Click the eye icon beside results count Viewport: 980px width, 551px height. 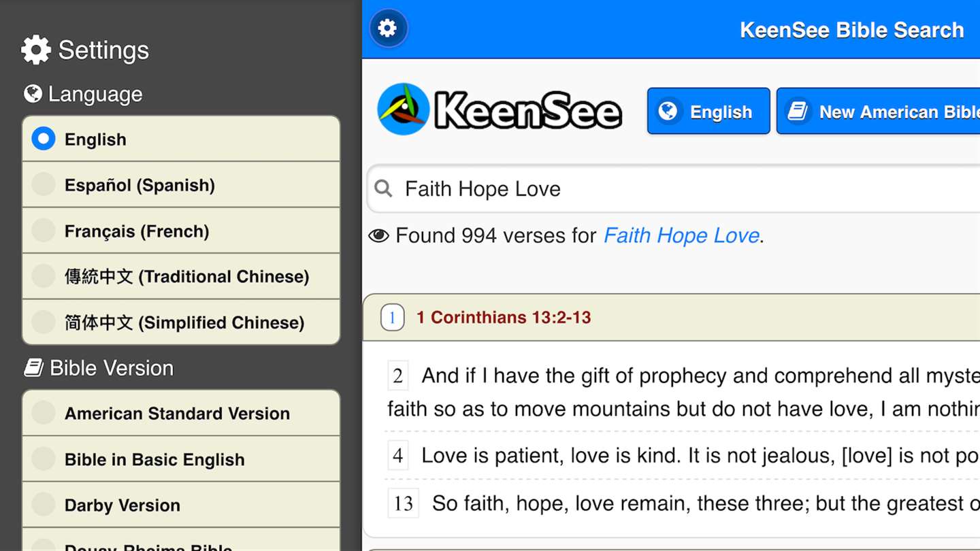click(378, 236)
